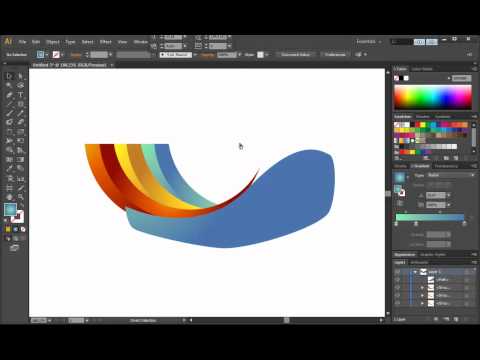The width and height of the screenshot is (480, 360).
Task: Select the Perspective Grid tool
Action: (x=20, y=150)
